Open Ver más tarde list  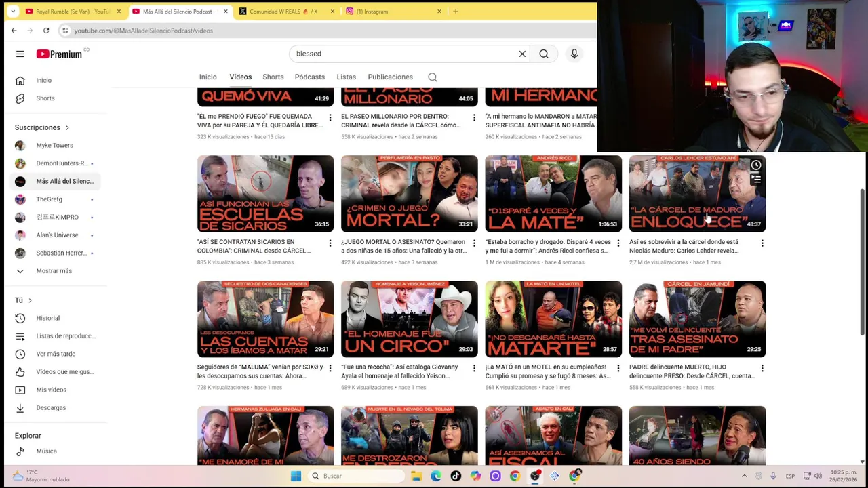[x=54, y=354]
